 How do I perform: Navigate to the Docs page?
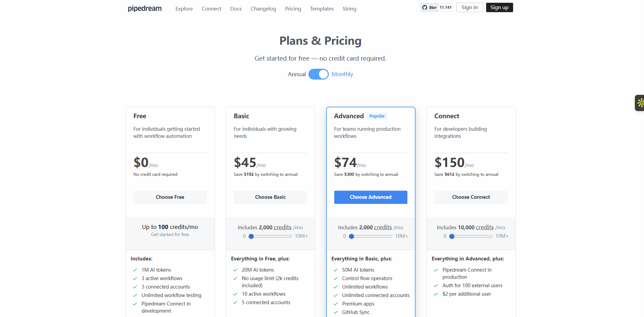(236, 8)
